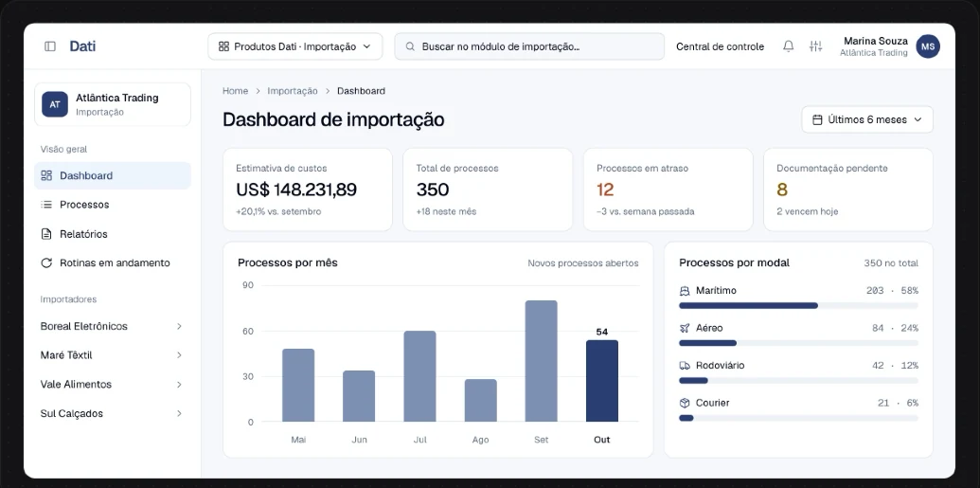
Task: Expand the Vale Alimentos chevron
Action: 179,384
